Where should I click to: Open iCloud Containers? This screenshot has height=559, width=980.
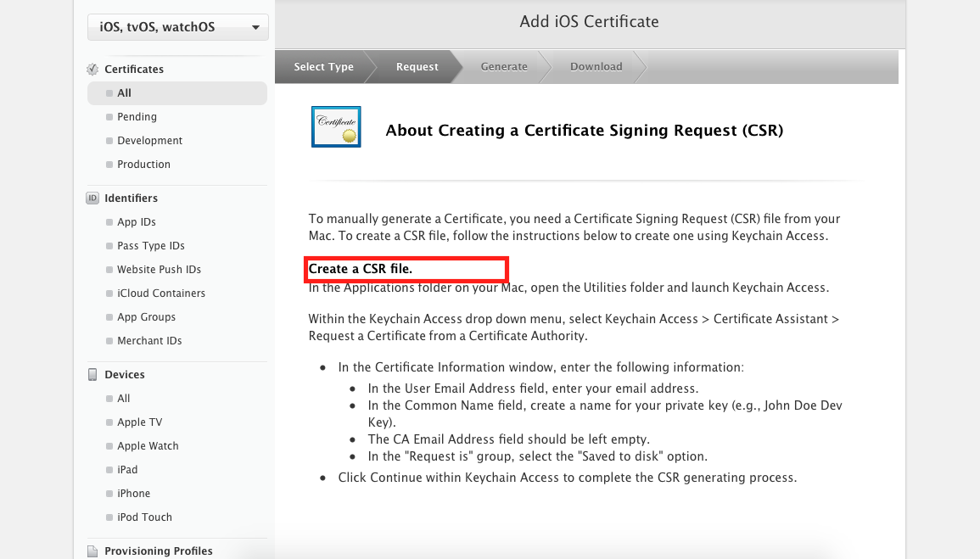161,293
